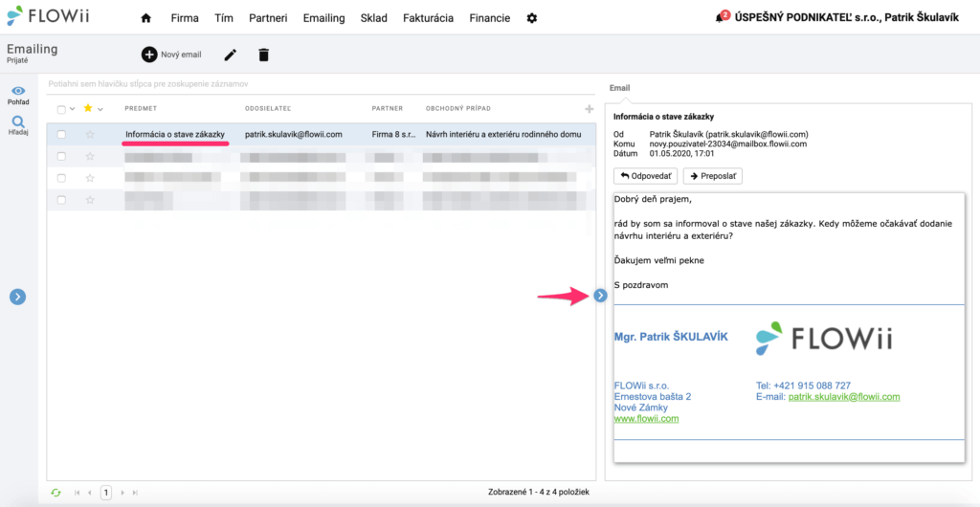Open dropdown next to select-all checkbox
The width and height of the screenshot is (980, 507).
[x=73, y=109]
